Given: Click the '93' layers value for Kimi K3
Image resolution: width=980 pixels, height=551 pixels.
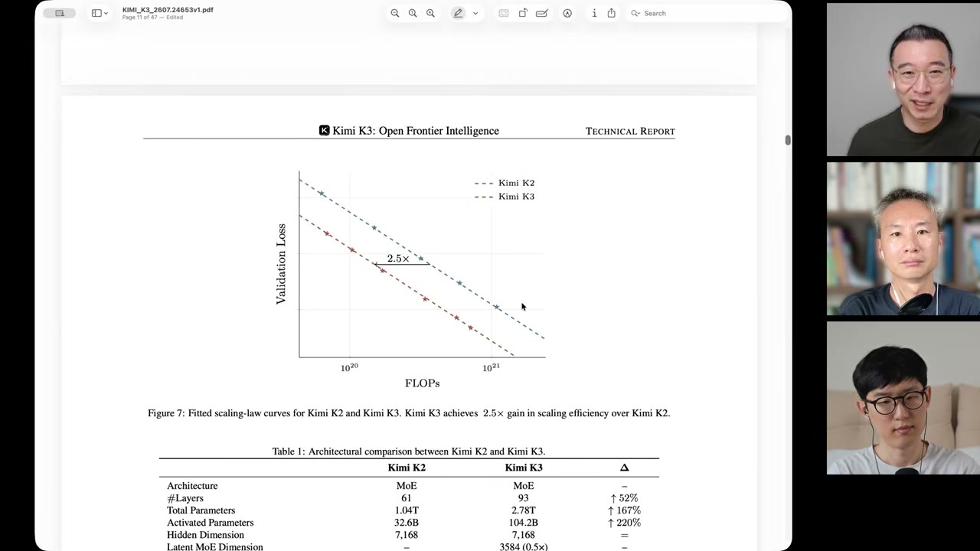Looking at the screenshot, I should click(x=524, y=498).
